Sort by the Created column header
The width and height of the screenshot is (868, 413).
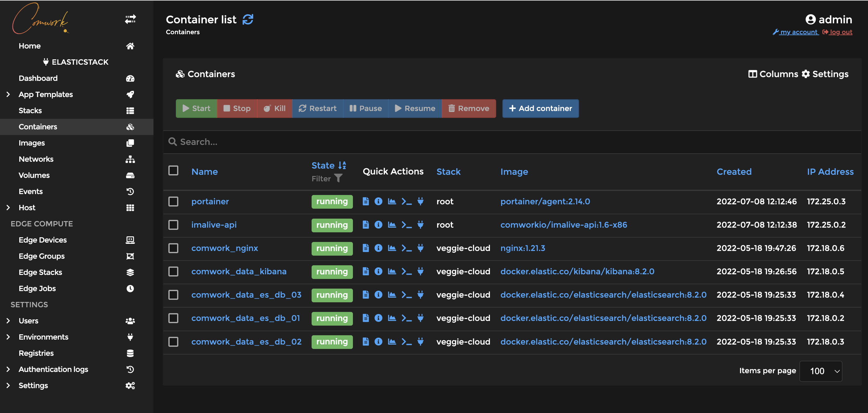[x=734, y=172]
